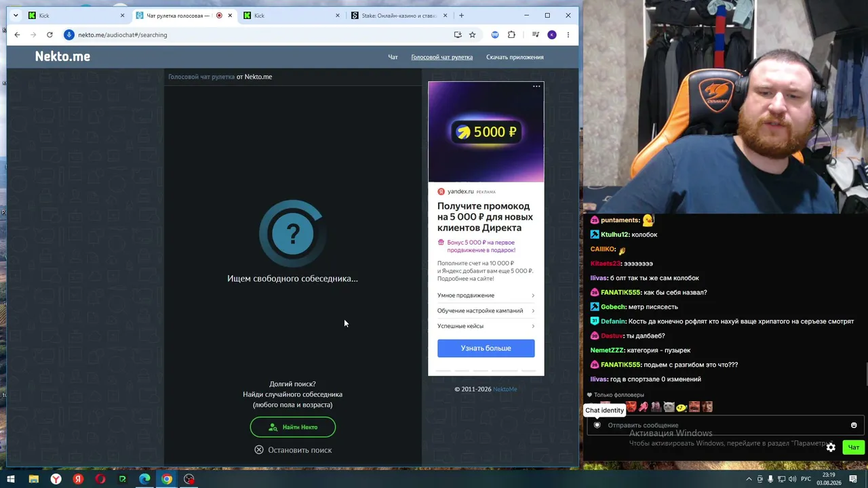Open the emoji picker in chat input

coord(854,425)
